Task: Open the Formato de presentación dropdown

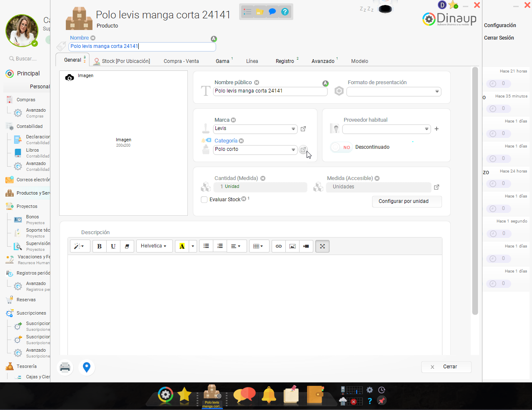Action: (394, 91)
